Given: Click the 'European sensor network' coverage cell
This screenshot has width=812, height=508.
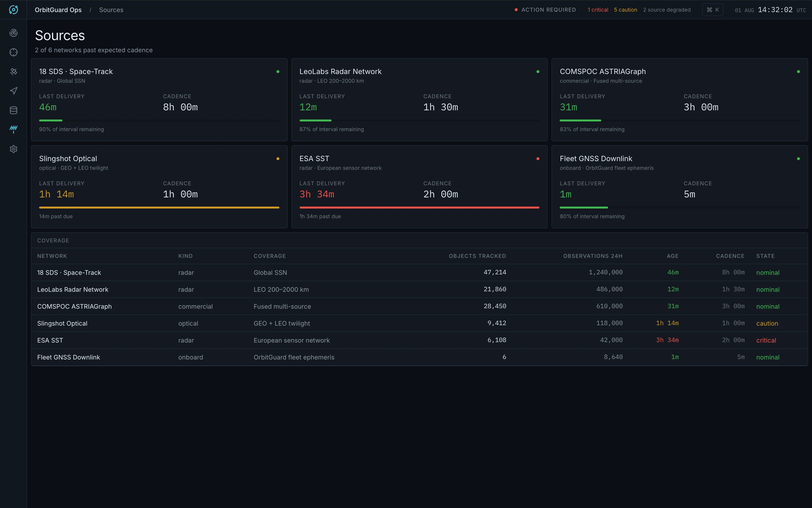Looking at the screenshot, I should click(292, 340).
